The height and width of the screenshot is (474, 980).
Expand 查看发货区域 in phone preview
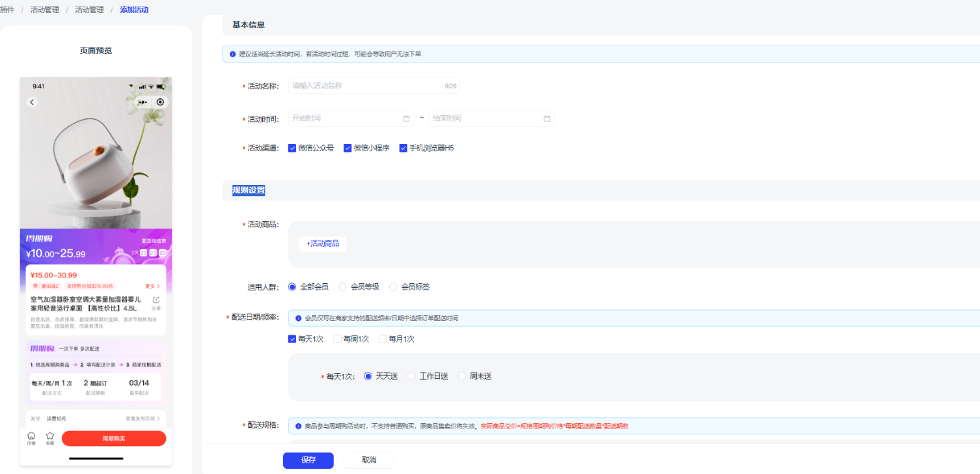pyautogui.click(x=142, y=419)
